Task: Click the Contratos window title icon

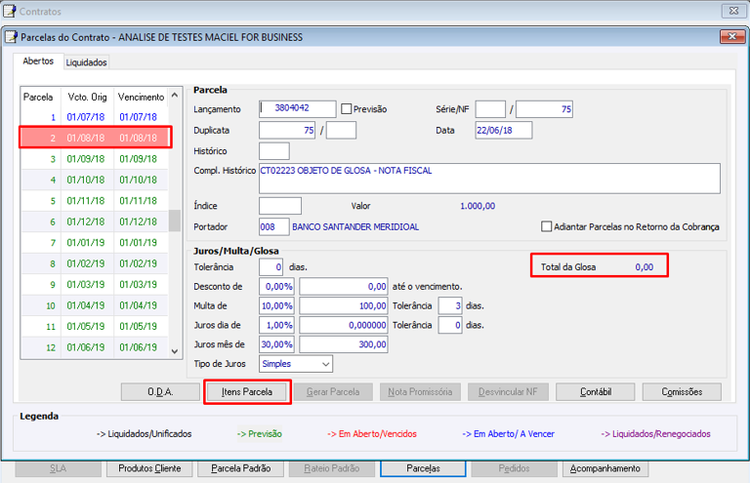Action: (x=9, y=11)
